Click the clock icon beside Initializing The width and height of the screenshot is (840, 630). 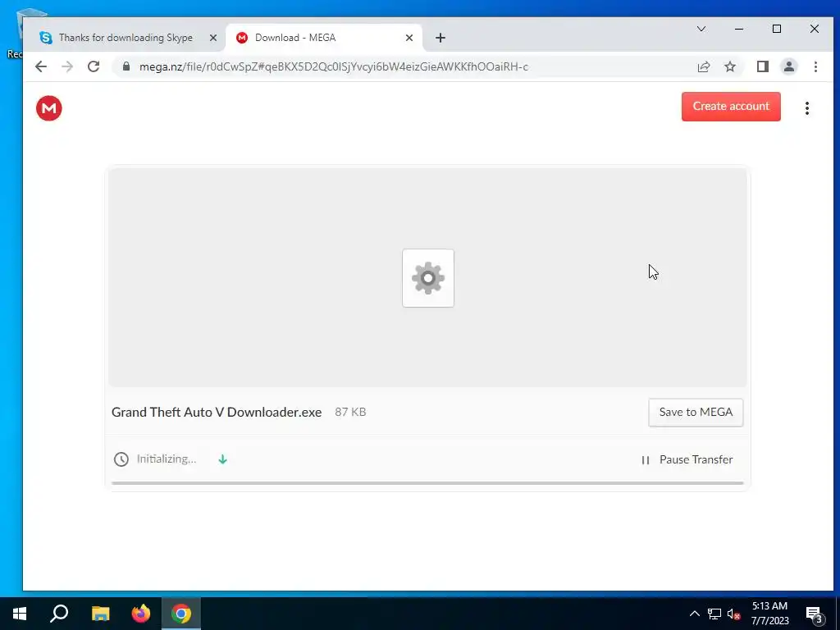121,459
